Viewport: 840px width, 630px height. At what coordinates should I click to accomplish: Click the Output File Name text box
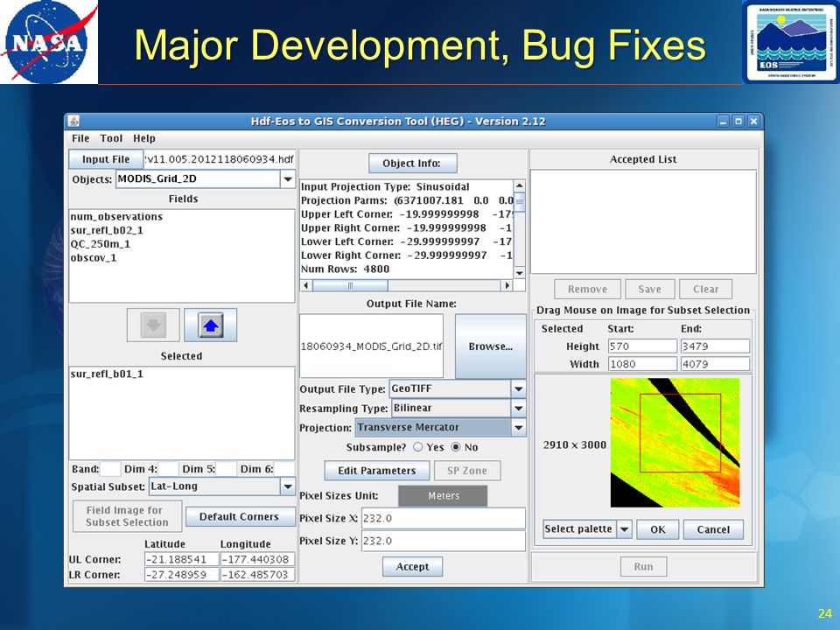[x=371, y=346]
